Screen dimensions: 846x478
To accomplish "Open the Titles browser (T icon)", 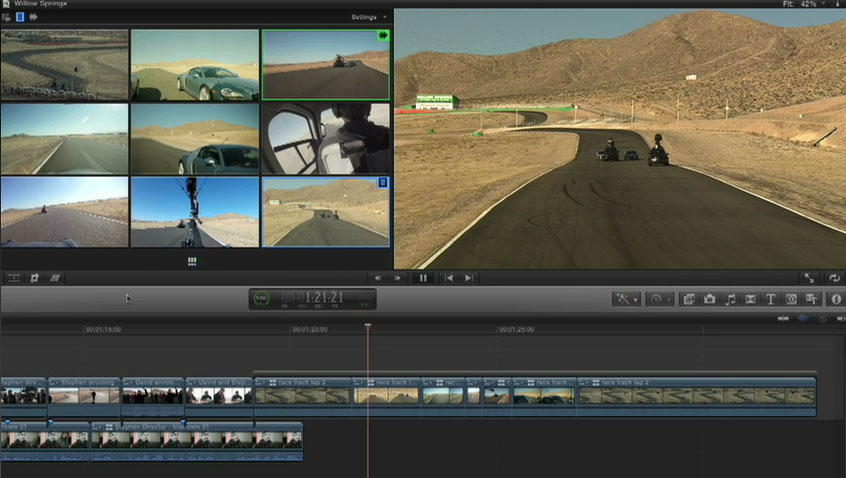I will pyautogui.click(x=771, y=299).
